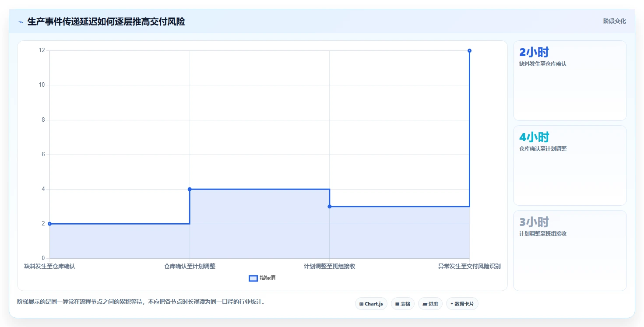Open the 3小时 stat card

pyautogui.click(x=570, y=250)
